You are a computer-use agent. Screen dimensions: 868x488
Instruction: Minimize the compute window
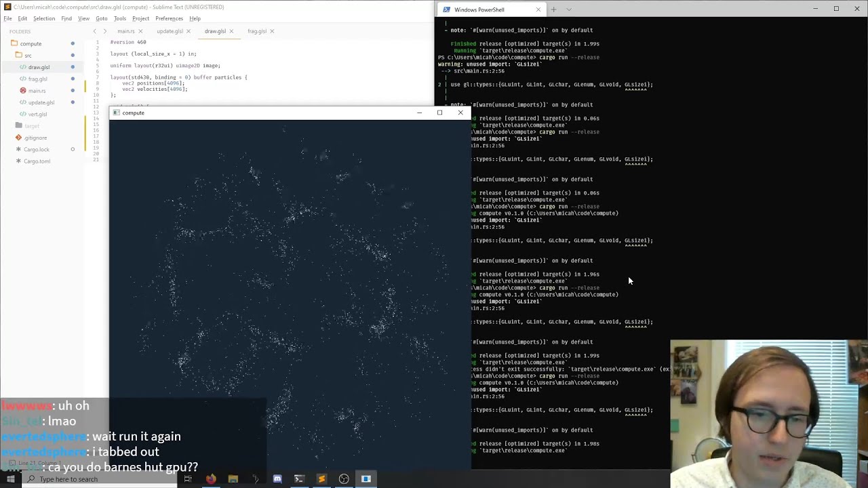click(419, 113)
